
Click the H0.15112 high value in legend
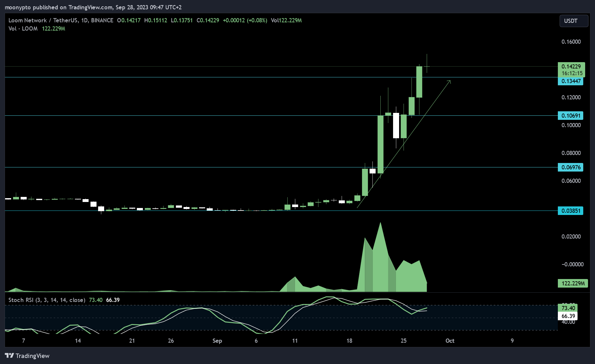point(156,20)
